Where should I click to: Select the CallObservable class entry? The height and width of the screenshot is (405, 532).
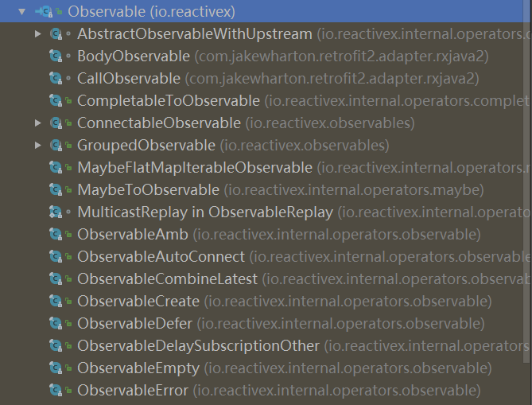(129, 79)
